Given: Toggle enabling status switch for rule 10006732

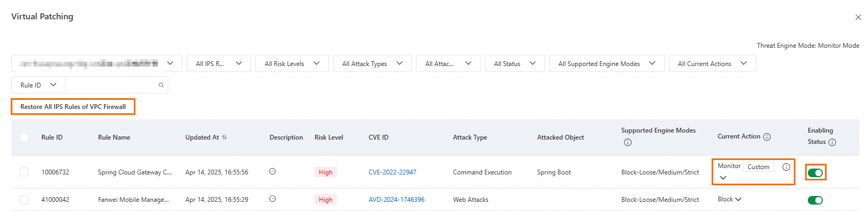Looking at the screenshot, I should point(815,172).
